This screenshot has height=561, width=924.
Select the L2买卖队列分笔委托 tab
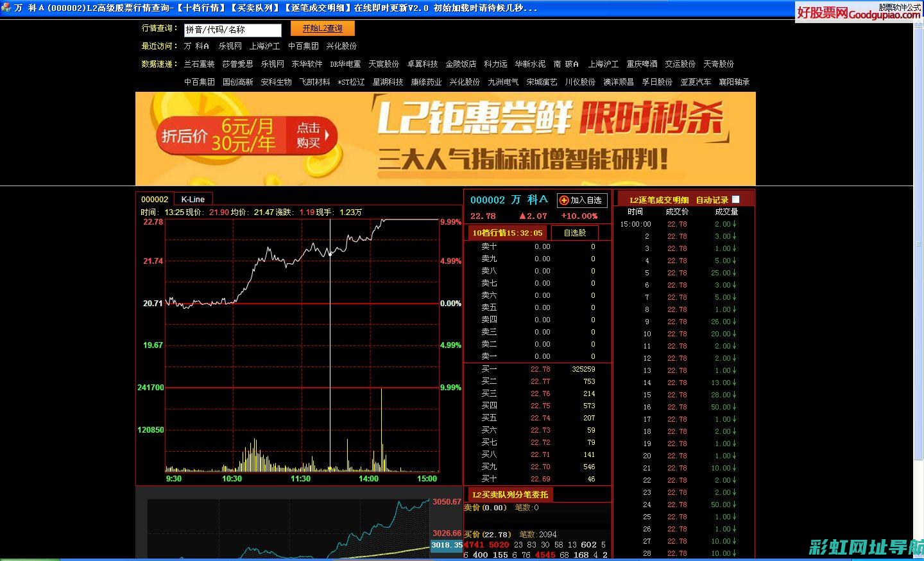(x=510, y=494)
